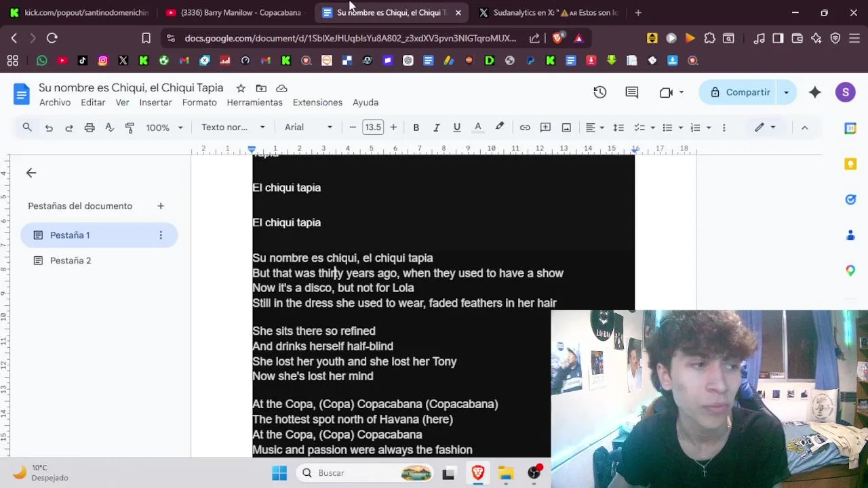Viewport: 868px width, 488px height.
Task: Open the paragraph style dropdown
Action: (x=233, y=127)
